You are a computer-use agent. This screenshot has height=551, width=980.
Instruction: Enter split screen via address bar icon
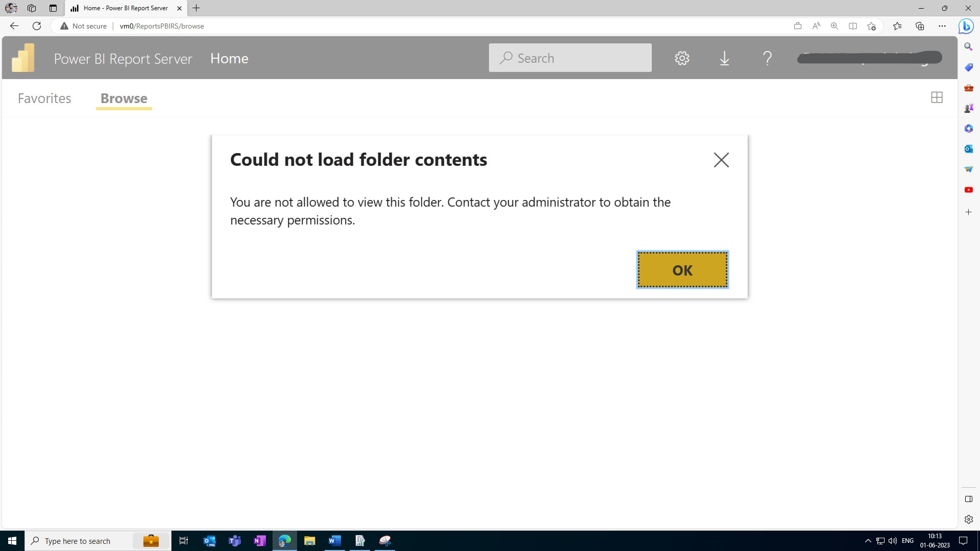click(853, 26)
